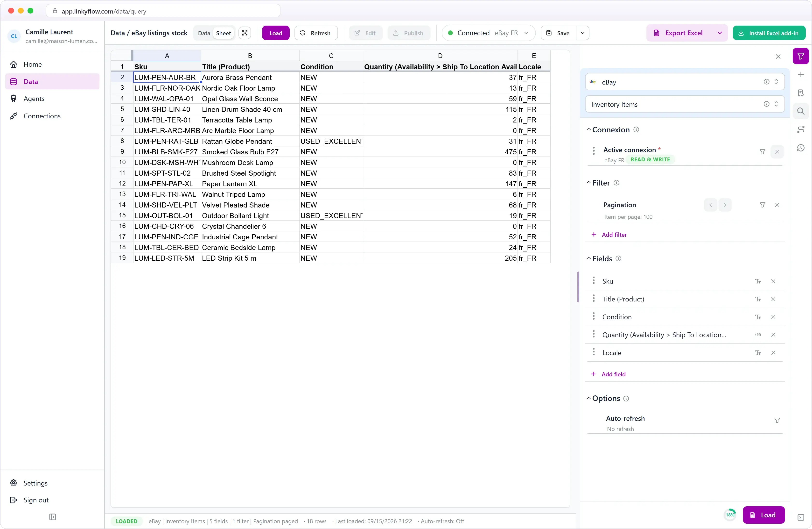Open the Export Excel dropdown arrow
The height and width of the screenshot is (529, 812).
point(720,33)
